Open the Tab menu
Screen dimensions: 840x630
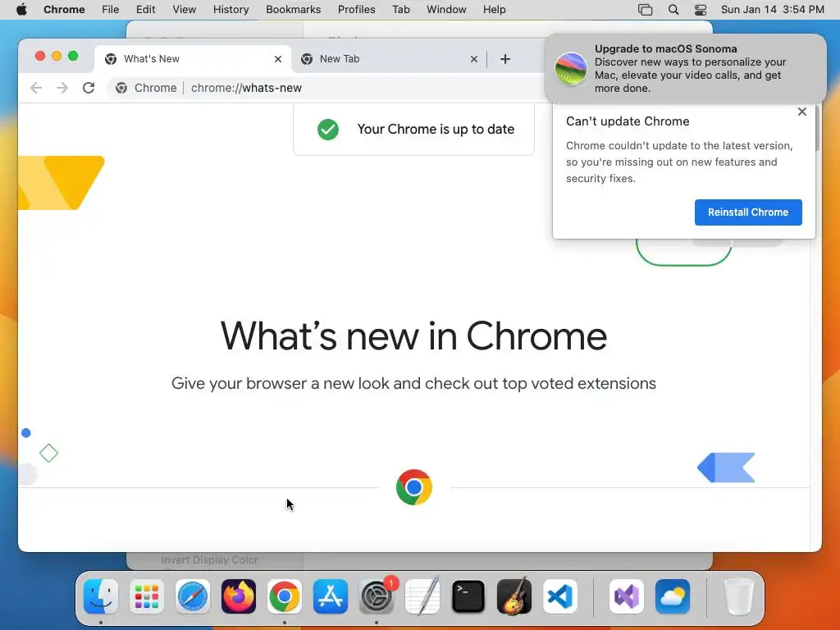click(400, 10)
